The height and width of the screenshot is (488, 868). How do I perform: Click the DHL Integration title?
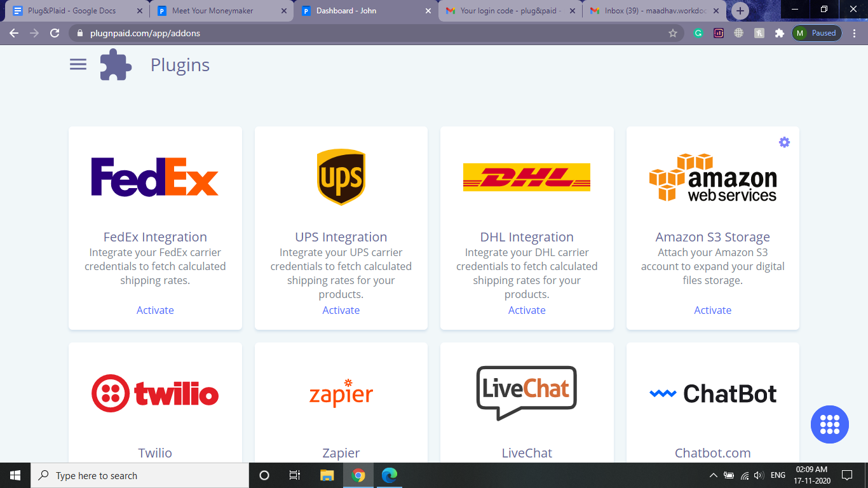click(527, 237)
